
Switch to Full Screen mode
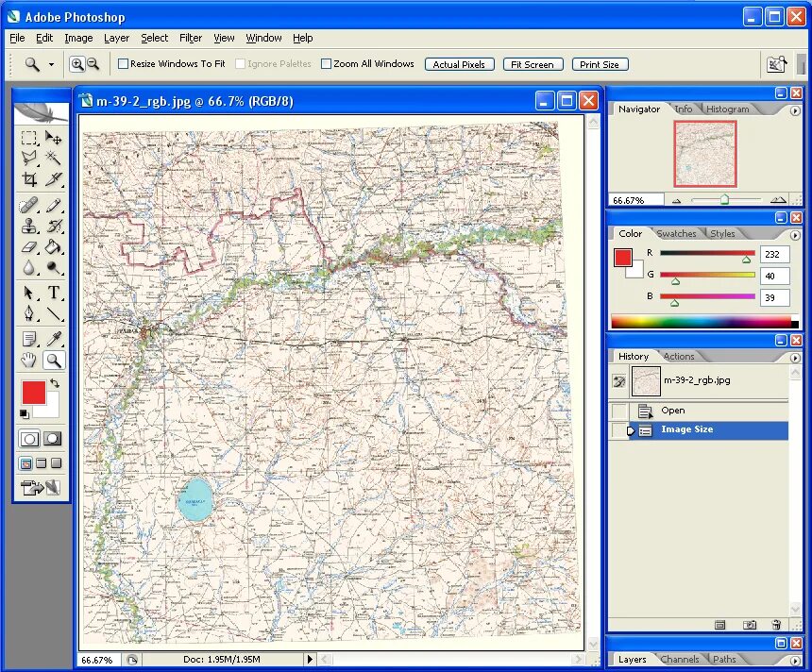point(56,463)
